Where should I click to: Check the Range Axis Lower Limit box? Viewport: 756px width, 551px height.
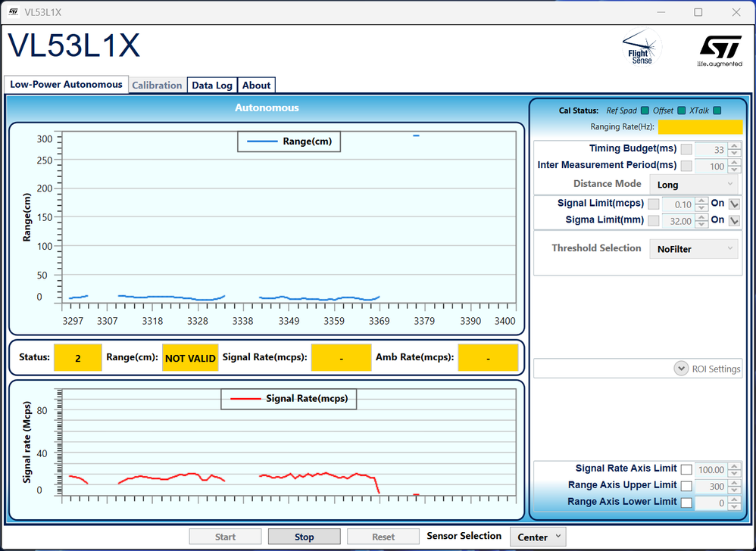click(x=686, y=503)
